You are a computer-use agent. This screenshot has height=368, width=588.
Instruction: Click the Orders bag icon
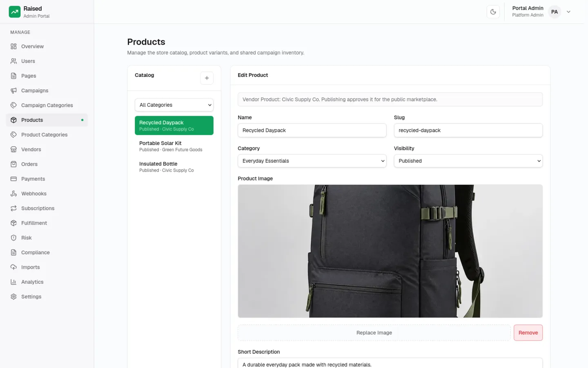[x=13, y=164]
